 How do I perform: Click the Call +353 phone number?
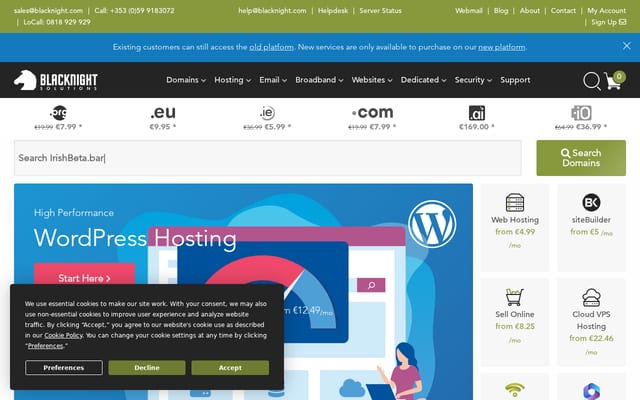(134, 11)
